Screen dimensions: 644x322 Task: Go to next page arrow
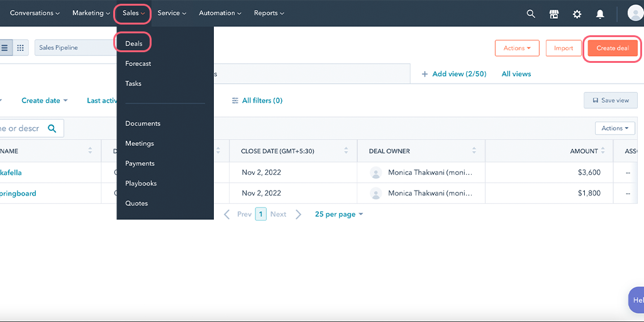[299, 214]
